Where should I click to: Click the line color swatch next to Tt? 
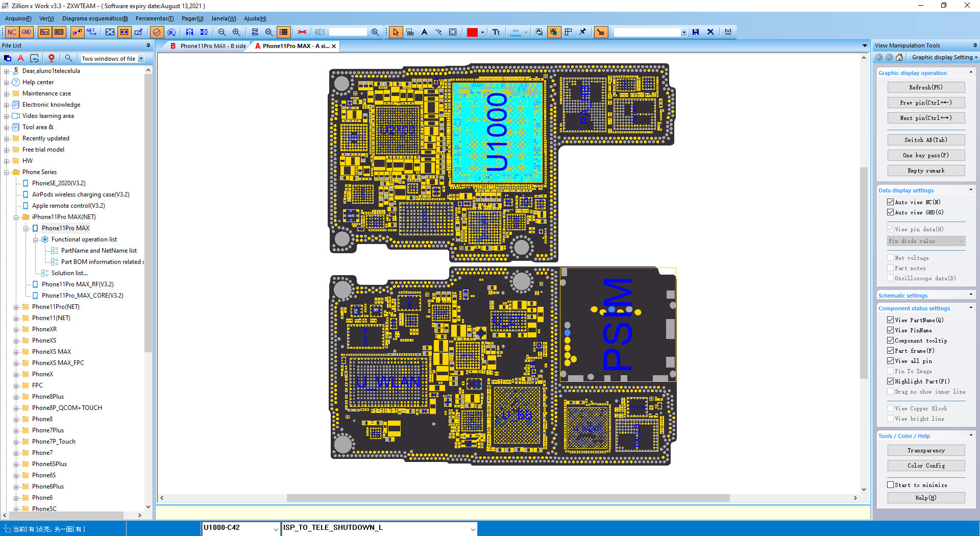coord(516,32)
